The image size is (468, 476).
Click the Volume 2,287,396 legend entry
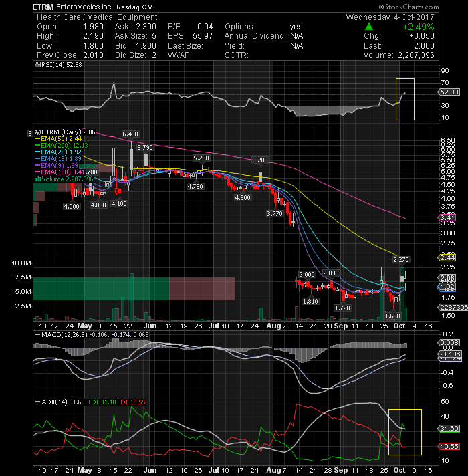pyautogui.click(x=64, y=178)
